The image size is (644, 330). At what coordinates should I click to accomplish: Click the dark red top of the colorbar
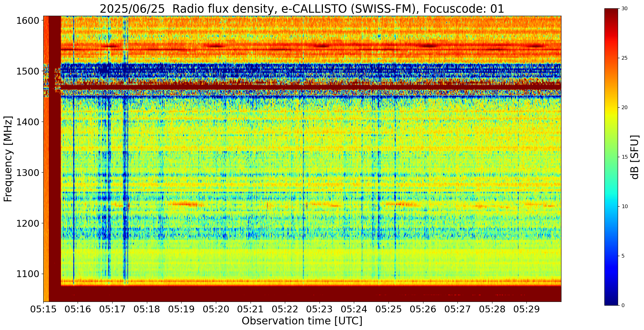(611, 12)
